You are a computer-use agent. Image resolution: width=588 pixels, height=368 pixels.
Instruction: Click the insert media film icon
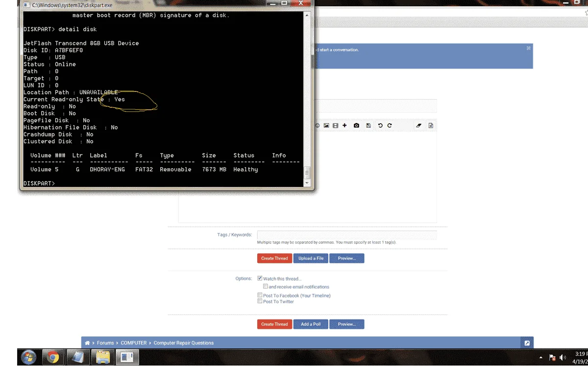(x=335, y=126)
